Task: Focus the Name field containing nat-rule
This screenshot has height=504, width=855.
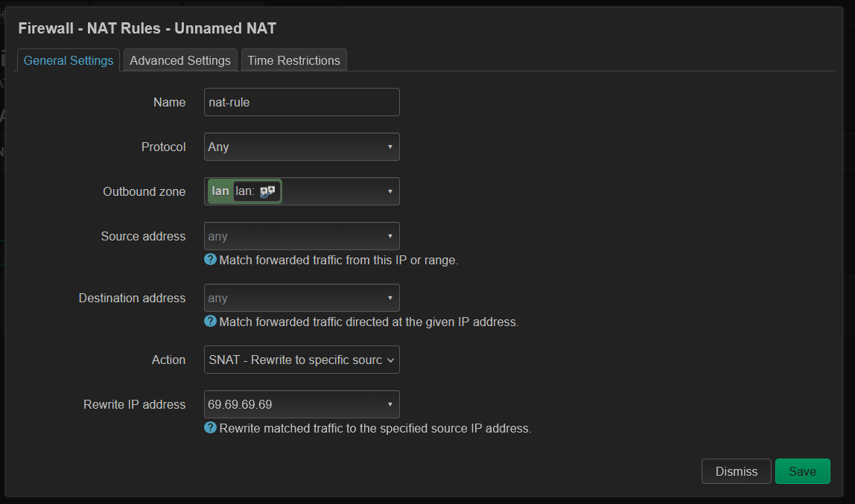Action: point(302,102)
